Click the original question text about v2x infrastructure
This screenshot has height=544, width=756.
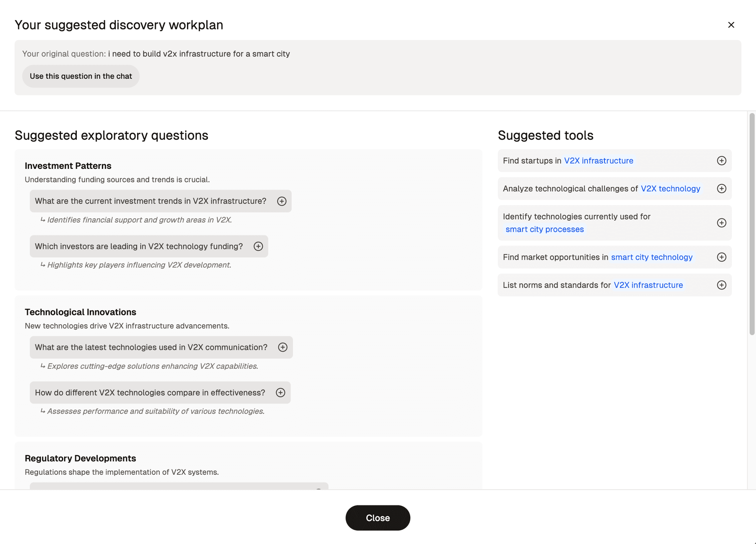[x=199, y=54]
